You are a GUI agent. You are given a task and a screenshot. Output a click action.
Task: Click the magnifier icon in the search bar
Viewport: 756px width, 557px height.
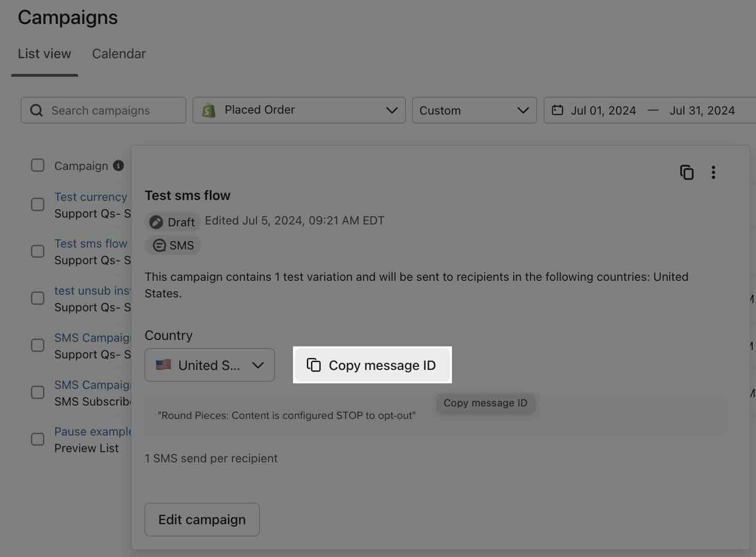click(x=37, y=110)
